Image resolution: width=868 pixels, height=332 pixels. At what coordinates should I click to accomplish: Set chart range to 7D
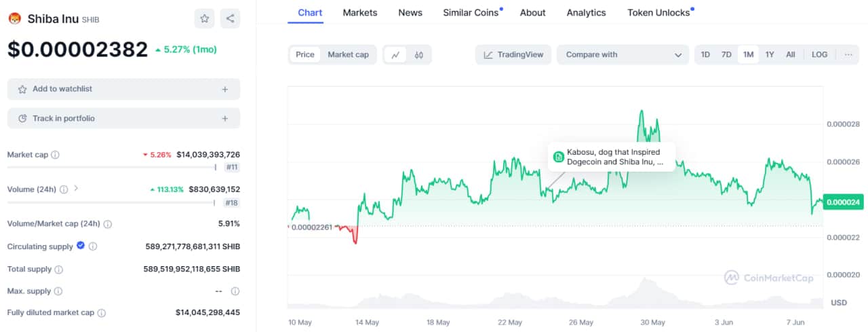click(x=726, y=54)
